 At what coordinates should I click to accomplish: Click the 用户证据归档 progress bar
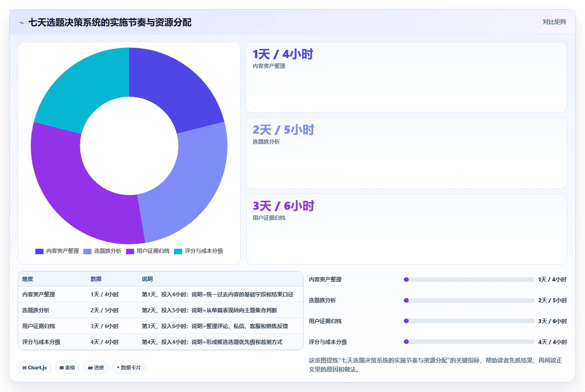(469, 321)
